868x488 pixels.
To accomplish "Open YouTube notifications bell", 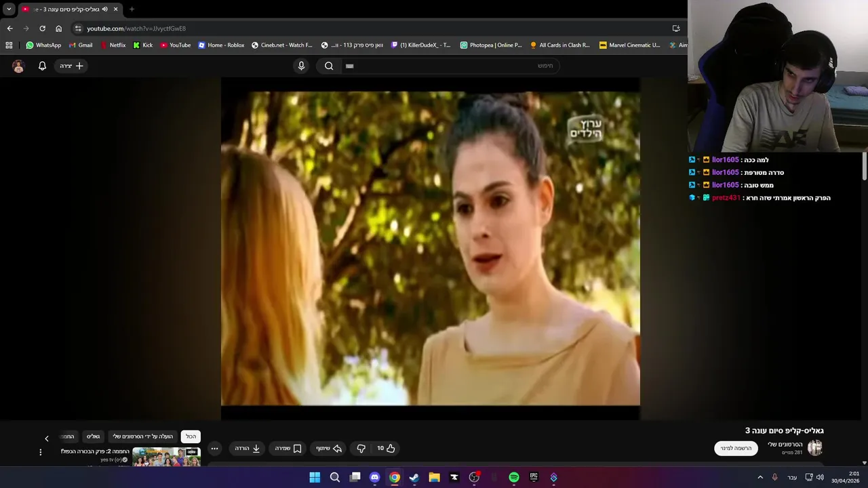I will pos(42,66).
